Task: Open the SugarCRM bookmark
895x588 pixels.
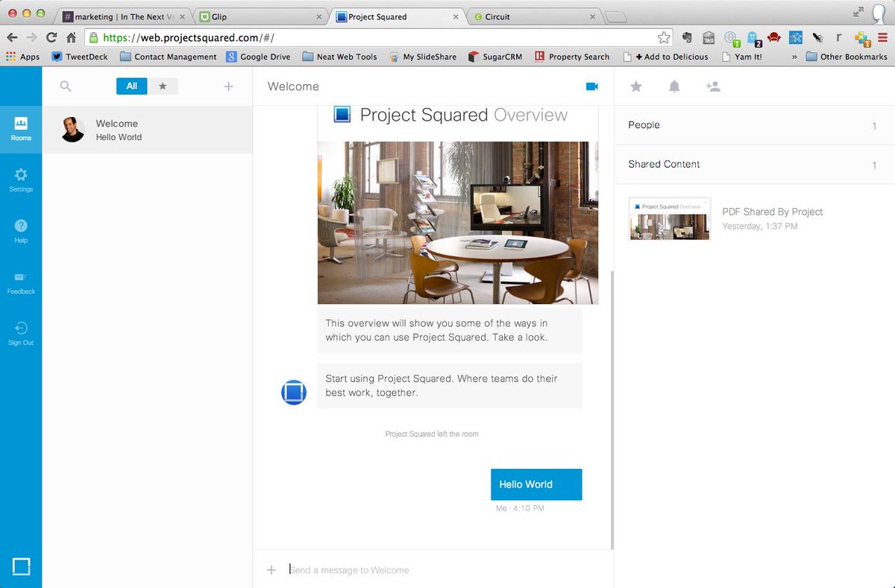Action: pyautogui.click(x=495, y=57)
